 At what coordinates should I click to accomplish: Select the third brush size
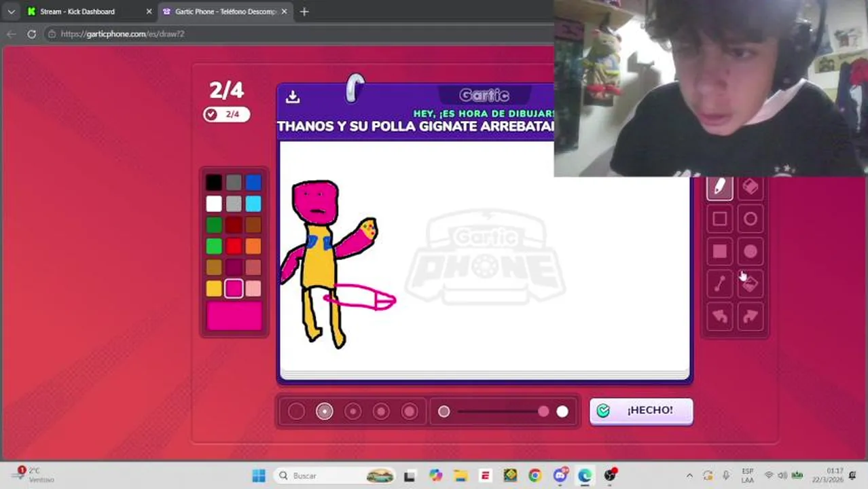click(353, 411)
